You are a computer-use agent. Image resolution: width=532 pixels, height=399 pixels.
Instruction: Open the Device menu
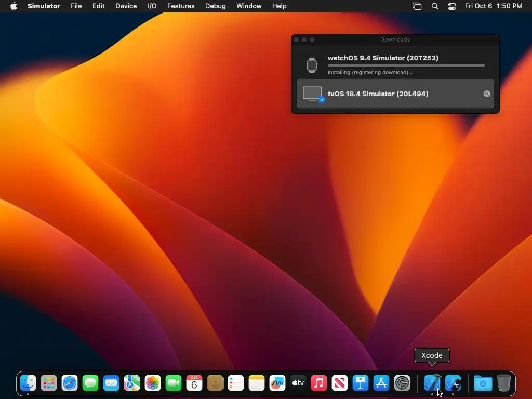(x=126, y=6)
